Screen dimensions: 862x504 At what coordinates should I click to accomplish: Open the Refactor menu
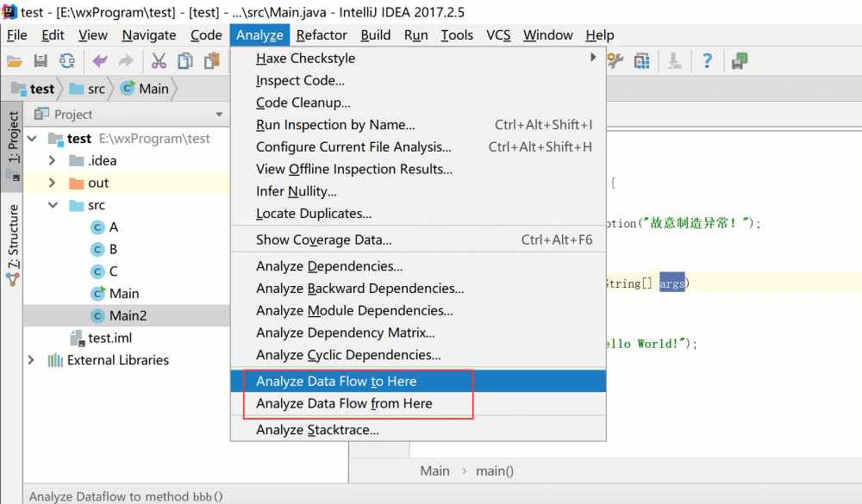(x=322, y=35)
